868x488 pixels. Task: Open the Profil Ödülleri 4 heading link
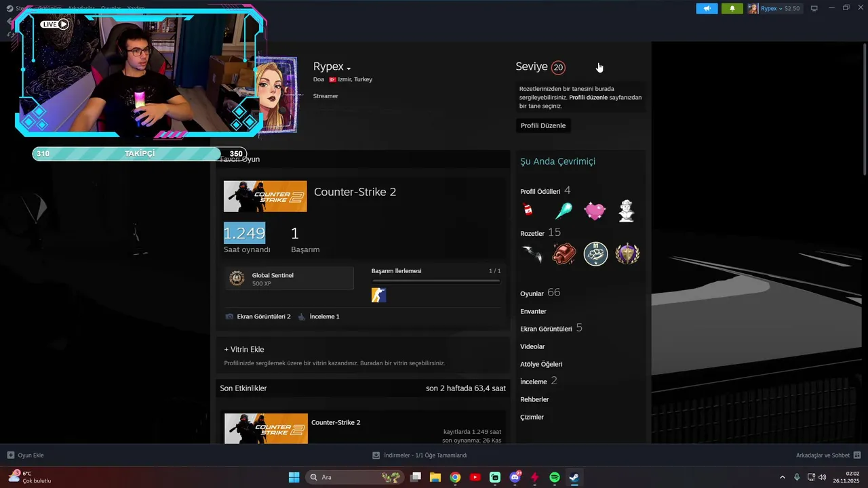click(545, 190)
